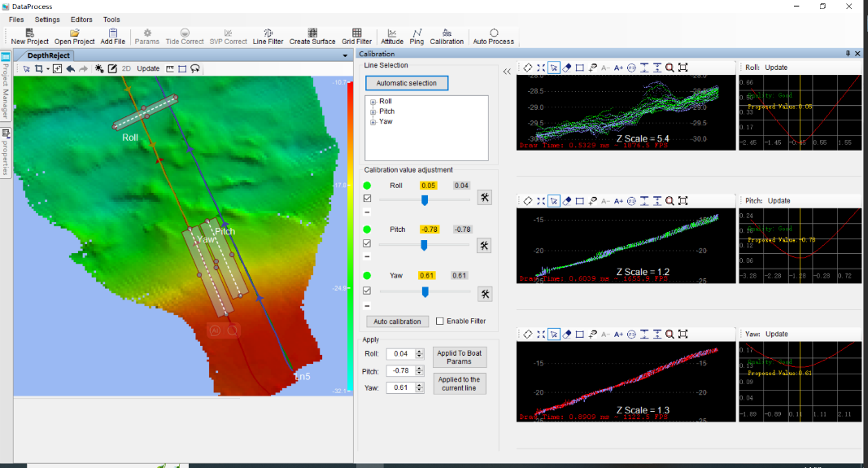The width and height of the screenshot is (868, 468).
Task: Select the DepthReject tab
Action: (49, 55)
